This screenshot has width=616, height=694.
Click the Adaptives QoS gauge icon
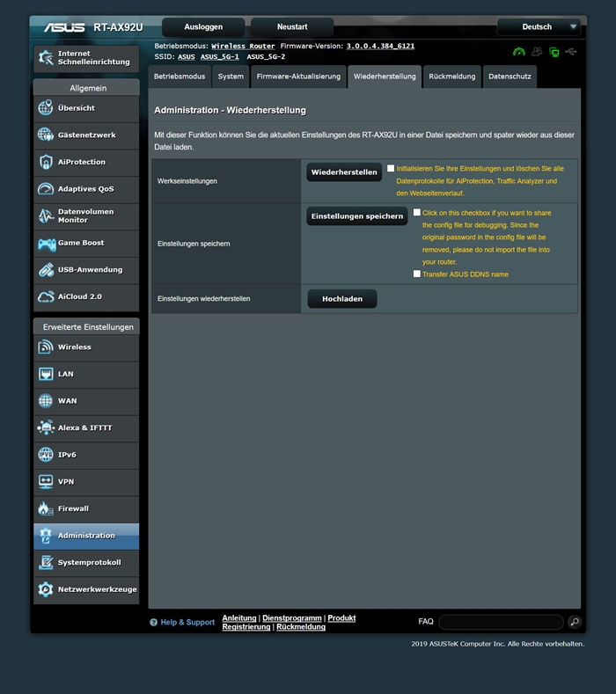click(x=46, y=188)
